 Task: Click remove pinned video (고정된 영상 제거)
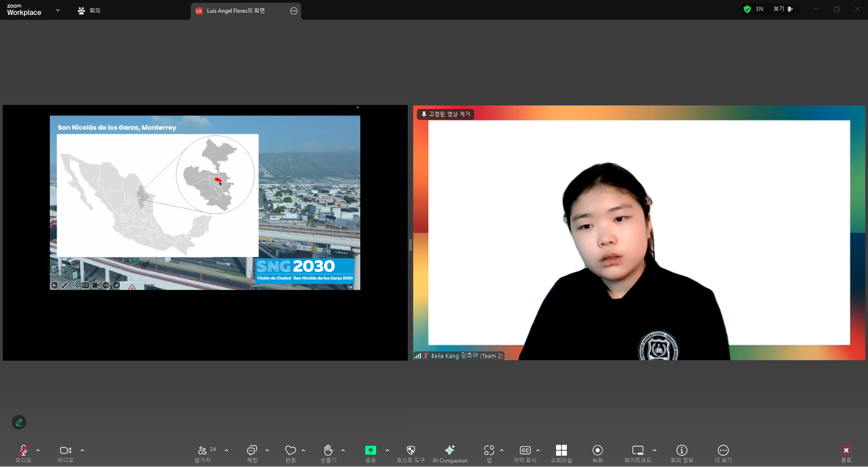point(446,114)
